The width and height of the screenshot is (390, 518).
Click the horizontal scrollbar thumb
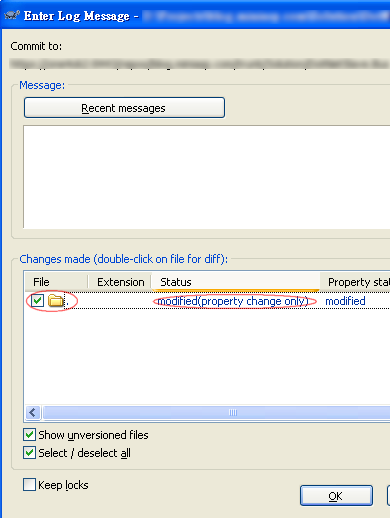[x=217, y=413]
